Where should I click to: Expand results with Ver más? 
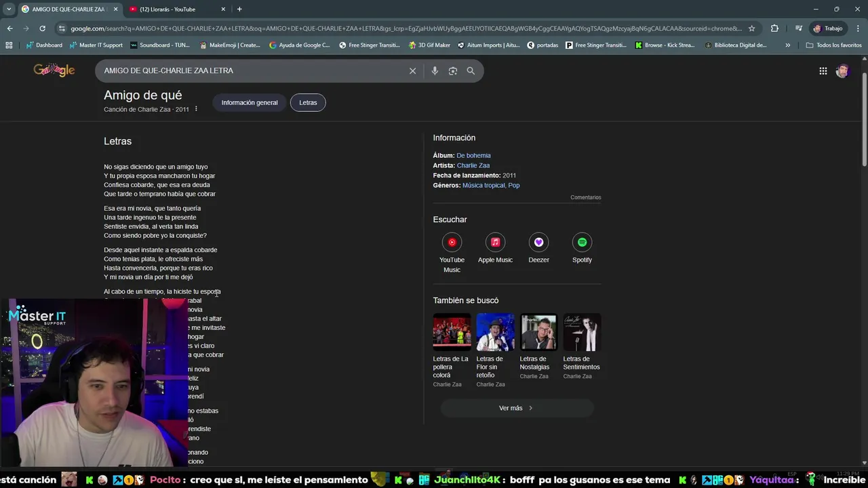click(x=517, y=408)
